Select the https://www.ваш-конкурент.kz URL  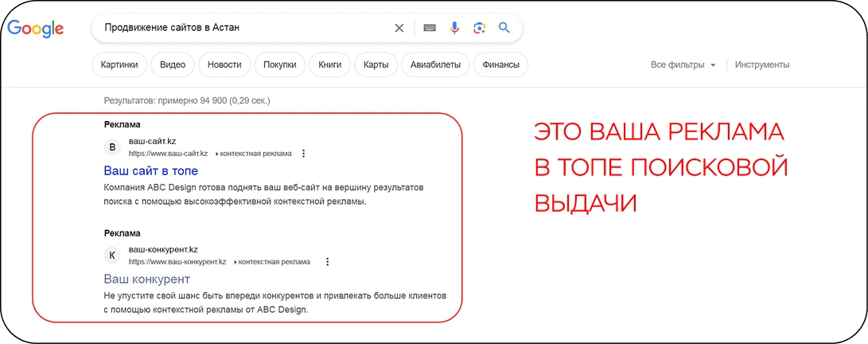click(177, 261)
